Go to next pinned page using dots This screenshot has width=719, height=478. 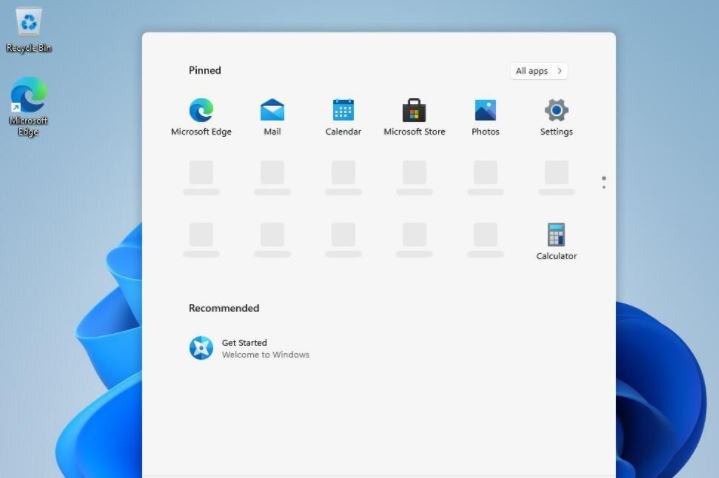pyautogui.click(x=604, y=187)
